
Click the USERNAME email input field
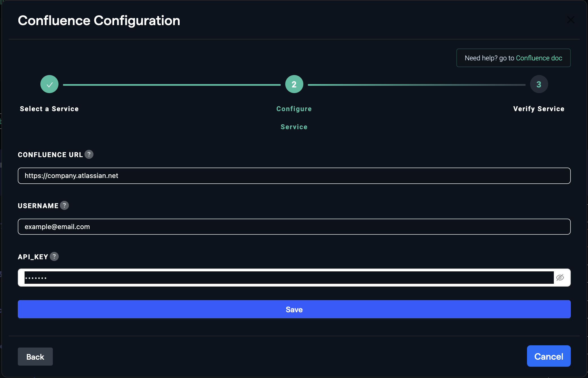pos(294,226)
